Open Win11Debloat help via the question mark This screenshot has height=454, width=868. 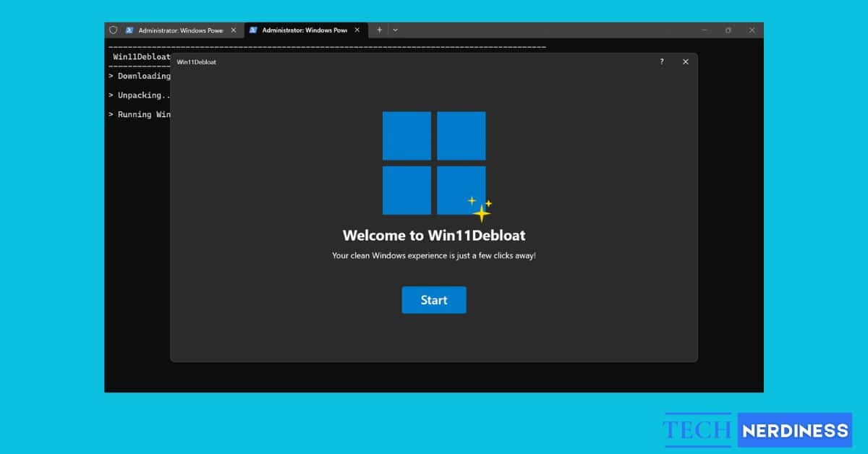click(661, 62)
